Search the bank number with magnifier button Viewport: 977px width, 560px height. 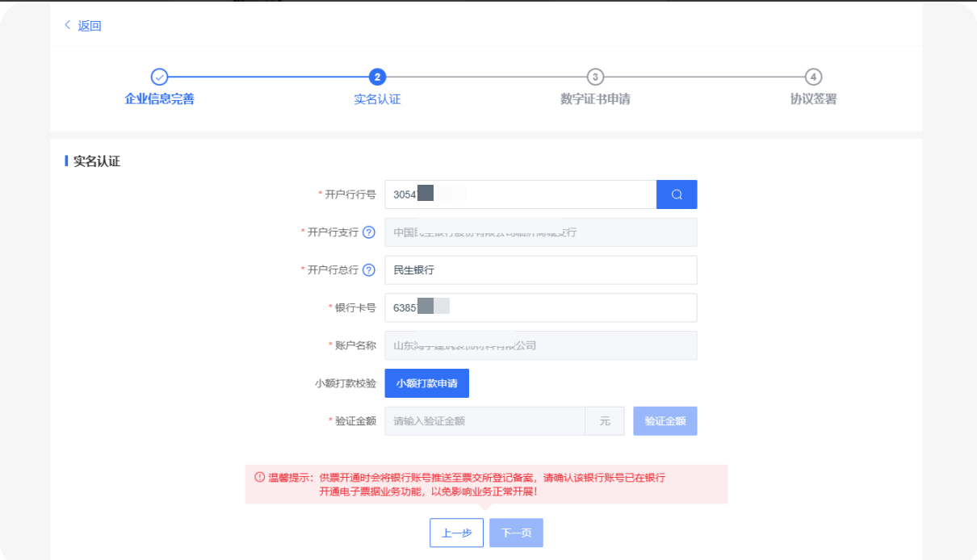[677, 194]
